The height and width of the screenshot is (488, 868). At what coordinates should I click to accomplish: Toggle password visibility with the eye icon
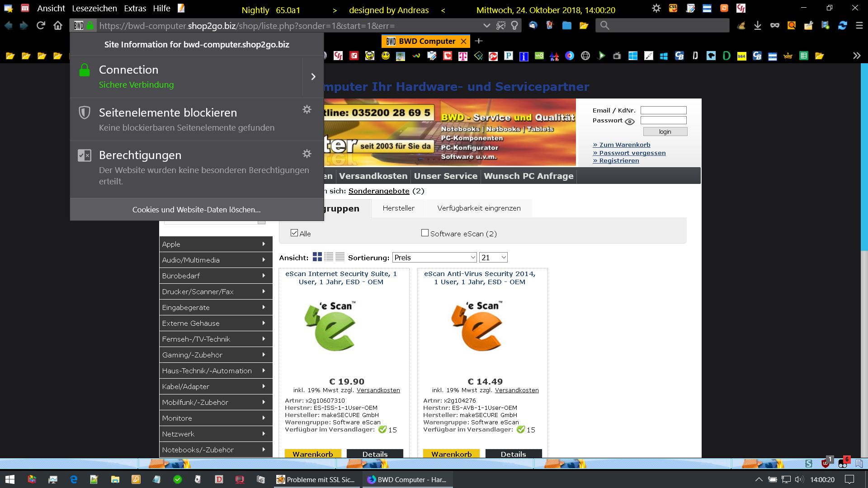coord(630,121)
